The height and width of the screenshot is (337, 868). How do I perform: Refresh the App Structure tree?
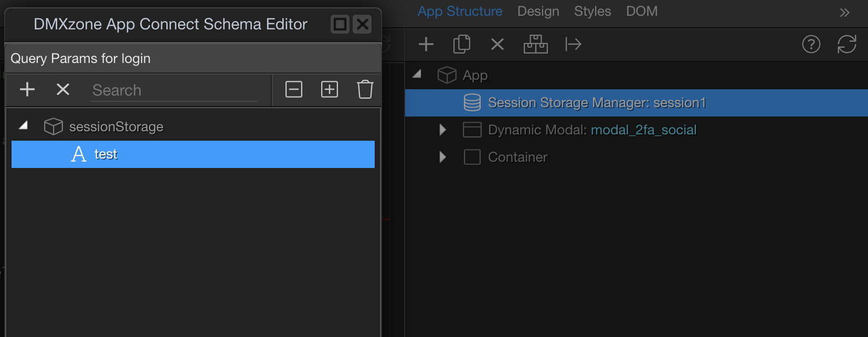point(846,45)
